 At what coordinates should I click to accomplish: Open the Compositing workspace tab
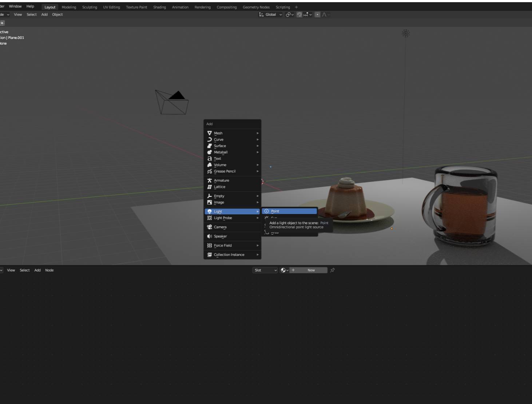point(227,7)
